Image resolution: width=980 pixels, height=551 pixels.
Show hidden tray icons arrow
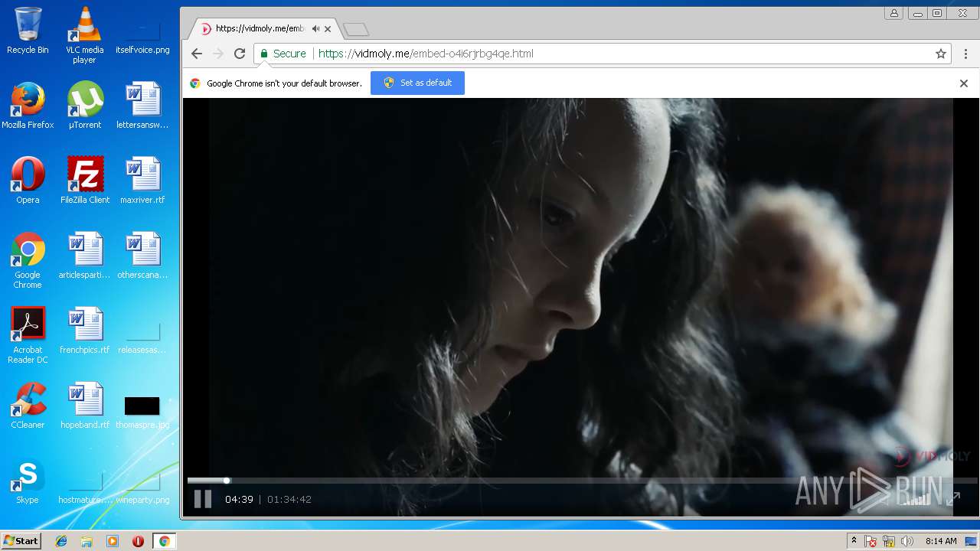pyautogui.click(x=854, y=541)
